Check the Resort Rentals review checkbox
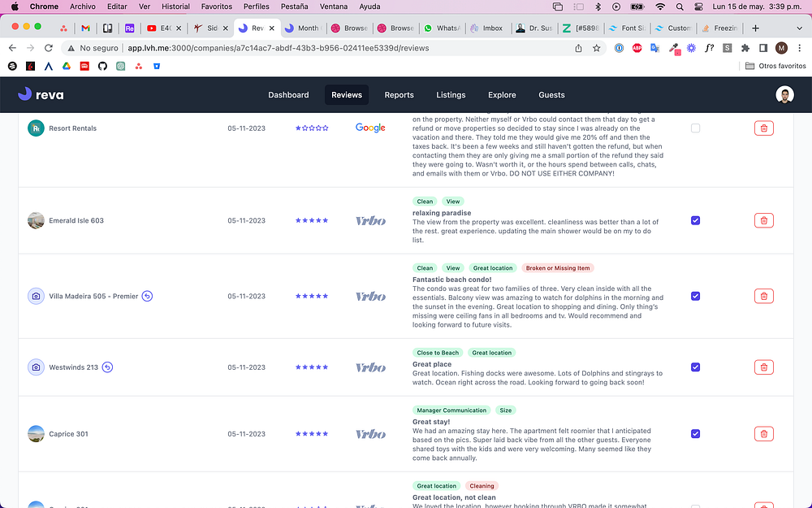This screenshot has width=812, height=508. 696,128
